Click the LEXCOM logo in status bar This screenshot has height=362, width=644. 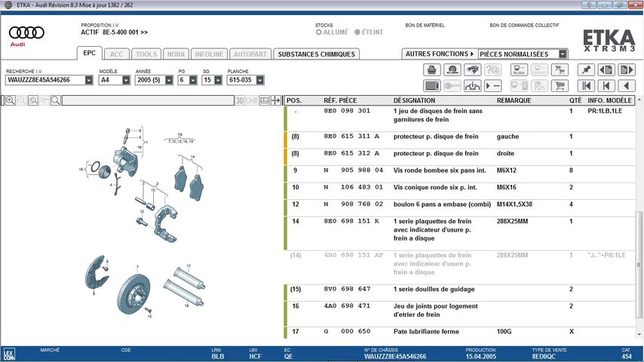[8, 354]
